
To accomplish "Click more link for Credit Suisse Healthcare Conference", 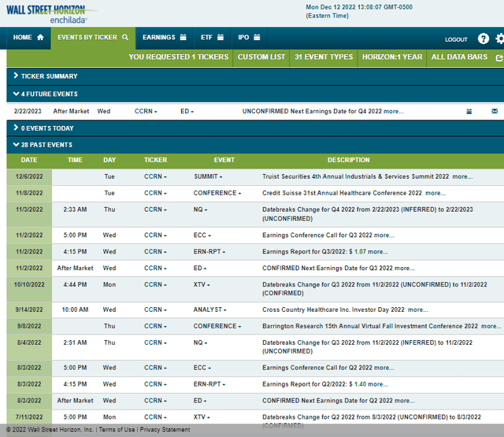I will [435, 193].
